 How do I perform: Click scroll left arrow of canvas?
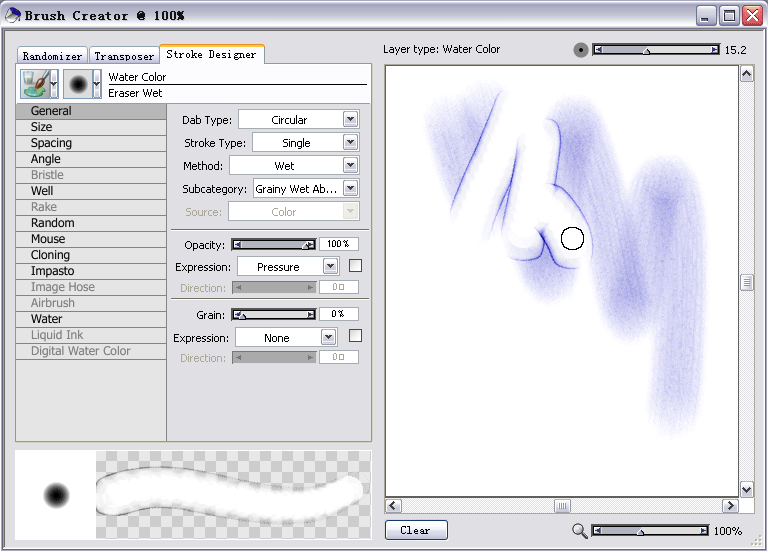pyautogui.click(x=394, y=505)
